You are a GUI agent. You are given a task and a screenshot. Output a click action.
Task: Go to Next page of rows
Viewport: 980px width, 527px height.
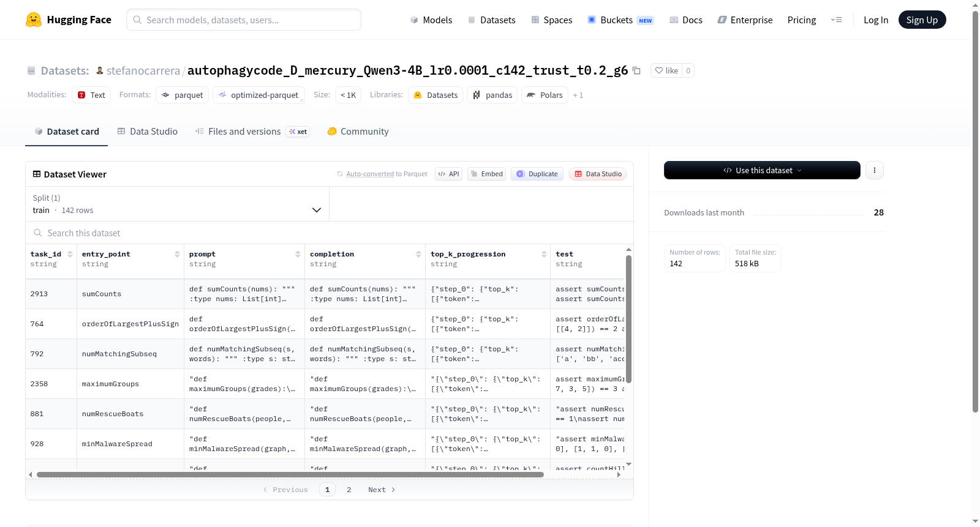pyautogui.click(x=382, y=490)
